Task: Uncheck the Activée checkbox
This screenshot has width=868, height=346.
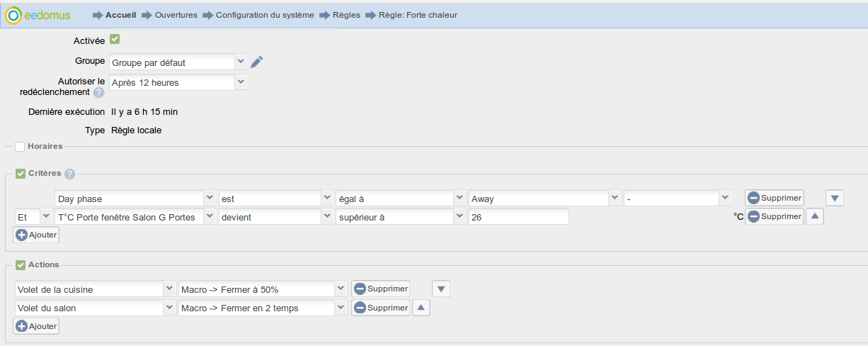Action: 115,40
